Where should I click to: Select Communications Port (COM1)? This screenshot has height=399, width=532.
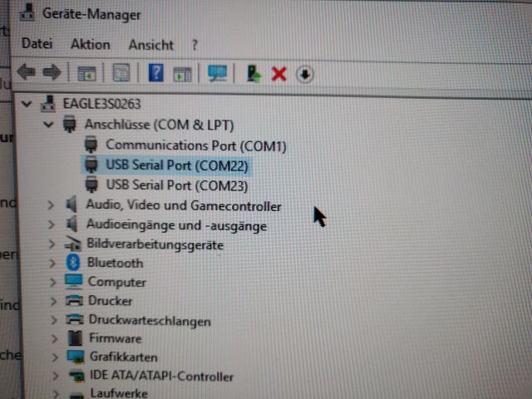point(196,145)
